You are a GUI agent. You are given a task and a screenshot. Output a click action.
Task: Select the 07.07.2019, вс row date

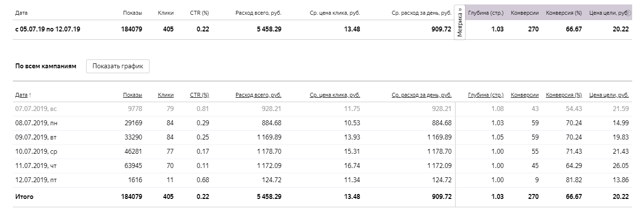[x=32, y=109]
